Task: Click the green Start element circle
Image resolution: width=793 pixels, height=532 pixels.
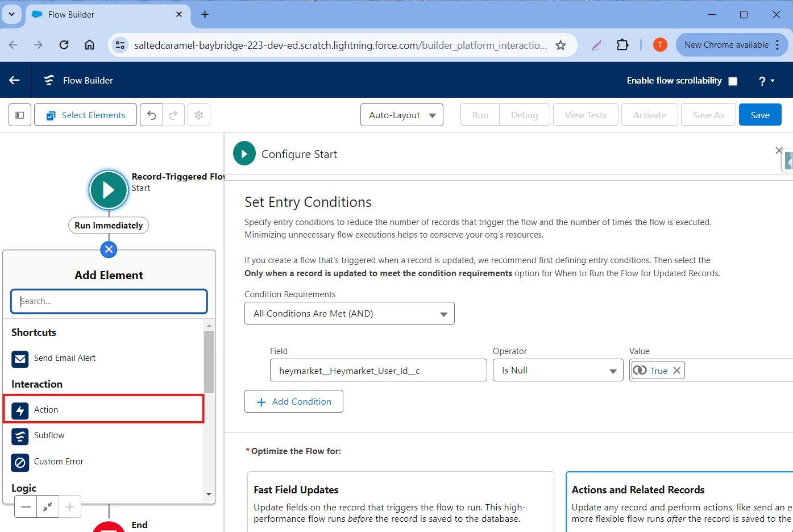Action: (109, 190)
